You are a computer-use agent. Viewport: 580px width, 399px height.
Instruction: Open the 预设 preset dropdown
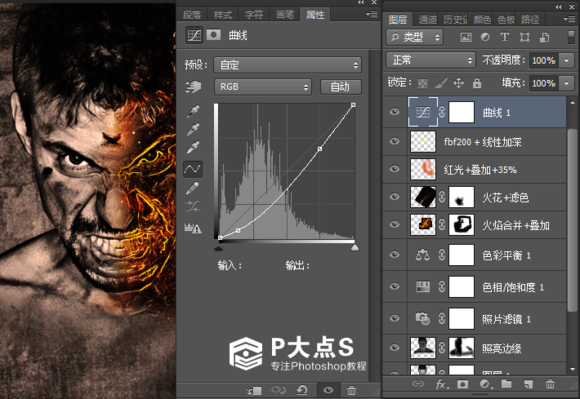(x=287, y=65)
